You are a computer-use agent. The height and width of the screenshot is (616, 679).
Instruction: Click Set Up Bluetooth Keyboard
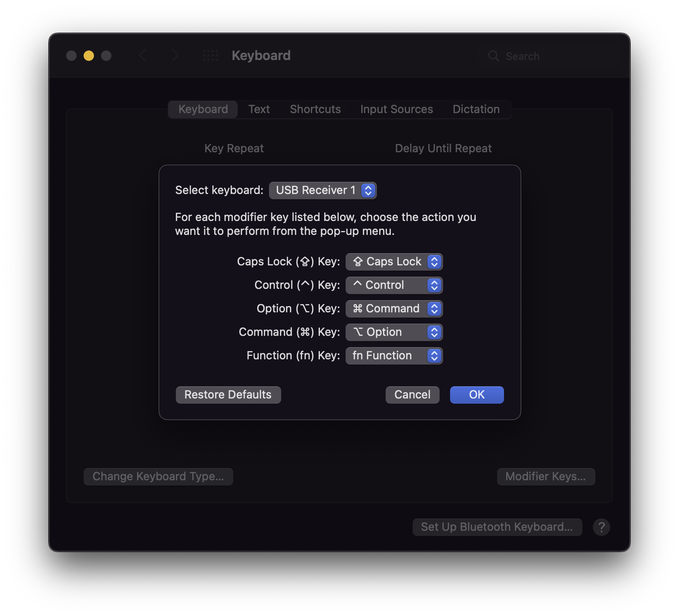[497, 527]
